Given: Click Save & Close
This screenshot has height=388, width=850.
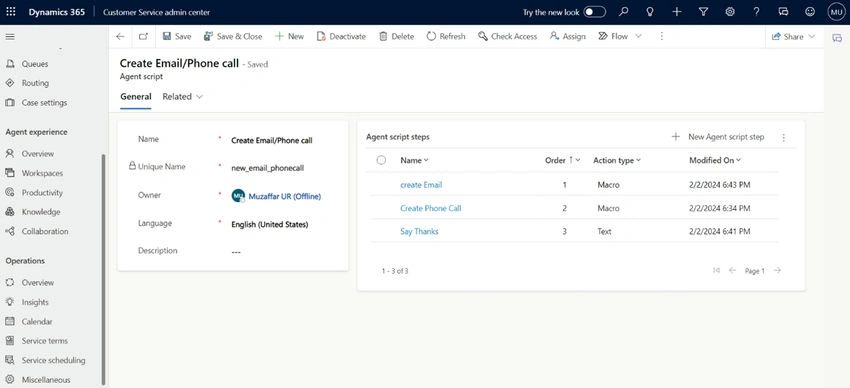Looking at the screenshot, I should click(233, 36).
